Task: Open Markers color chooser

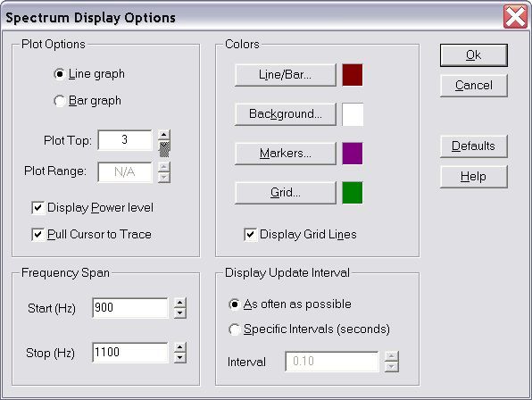Action: pyautogui.click(x=286, y=154)
